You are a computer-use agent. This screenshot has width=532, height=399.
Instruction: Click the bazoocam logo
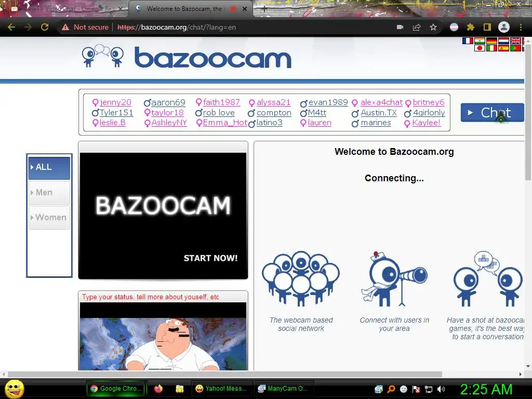pyautogui.click(x=187, y=56)
